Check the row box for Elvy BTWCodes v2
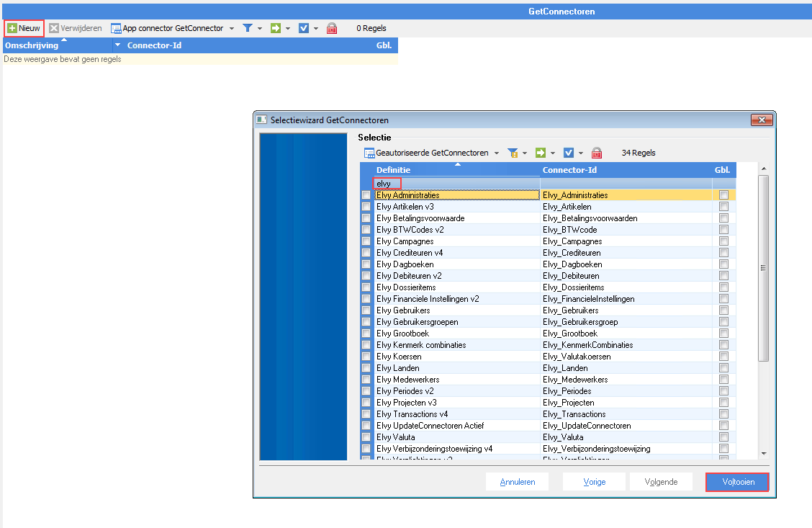Screen dimensions: 812x528 tap(366, 230)
